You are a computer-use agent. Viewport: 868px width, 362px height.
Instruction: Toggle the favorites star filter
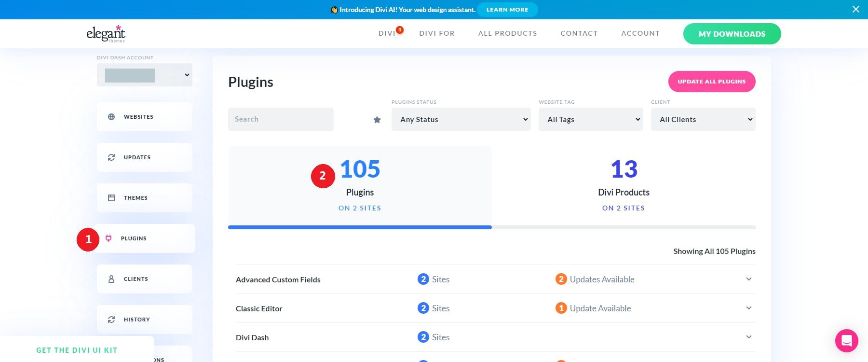(377, 120)
